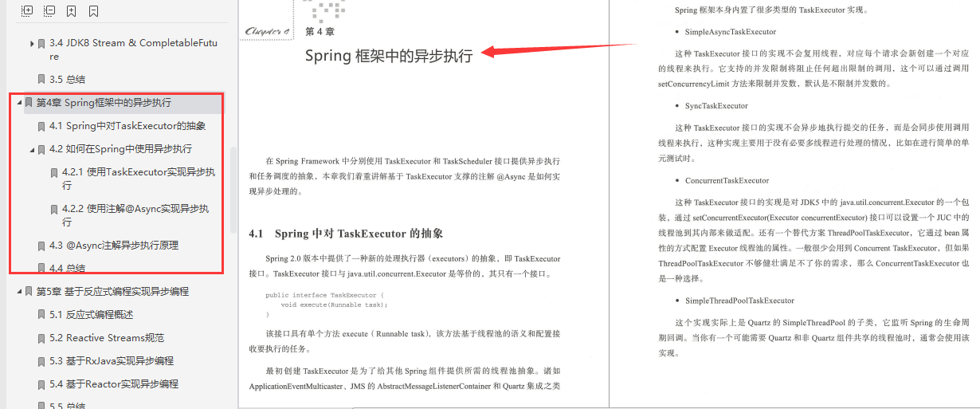The image size is (980, 409).
Task: Click the bookmark ribbon icon beside 4.3 @Async注解
Action: [x=41, y=246]
